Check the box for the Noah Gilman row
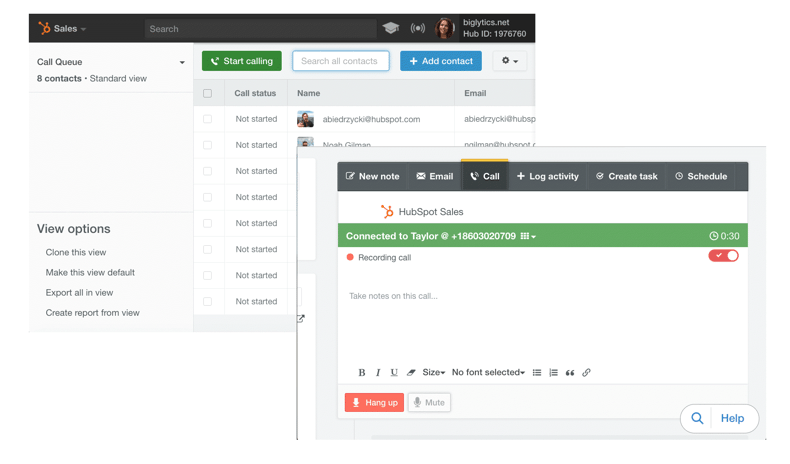This screenshot has width=790, height=464. coord(208,145)
